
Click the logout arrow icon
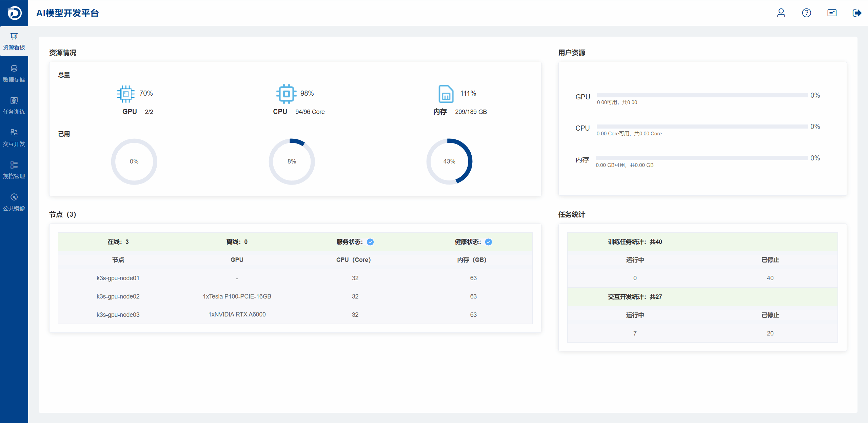pyautogui.click(x=857, y=13)
